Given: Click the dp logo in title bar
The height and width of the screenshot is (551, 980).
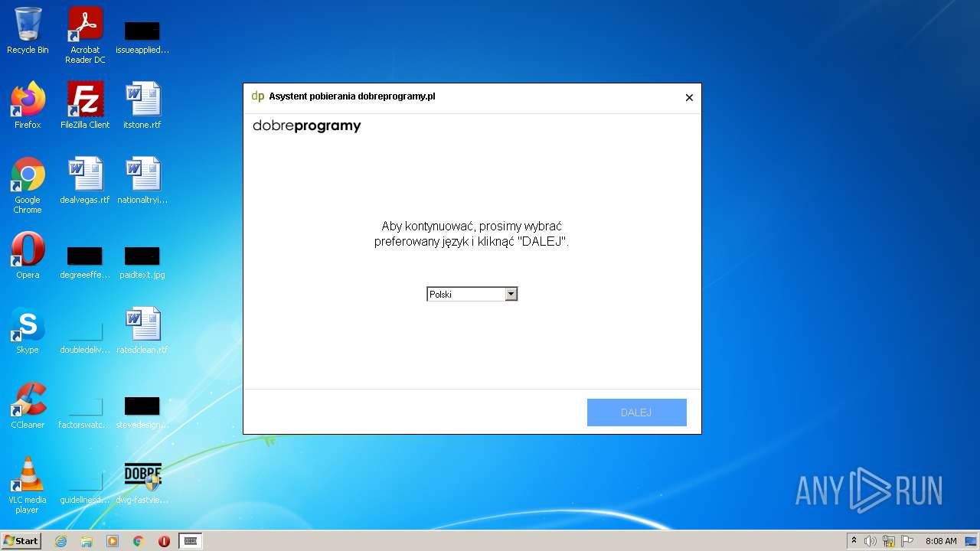Looking at the screenshot, I should tap(257, 96).
